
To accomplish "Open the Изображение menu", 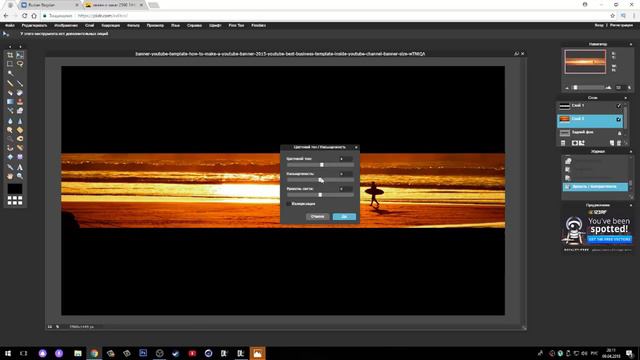I will 66,25.
